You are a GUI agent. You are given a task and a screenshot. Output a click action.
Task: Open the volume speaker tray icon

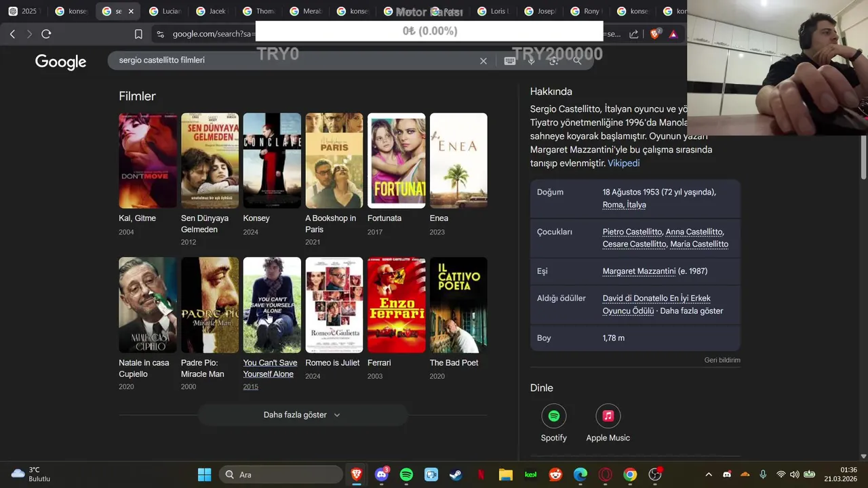794,474
